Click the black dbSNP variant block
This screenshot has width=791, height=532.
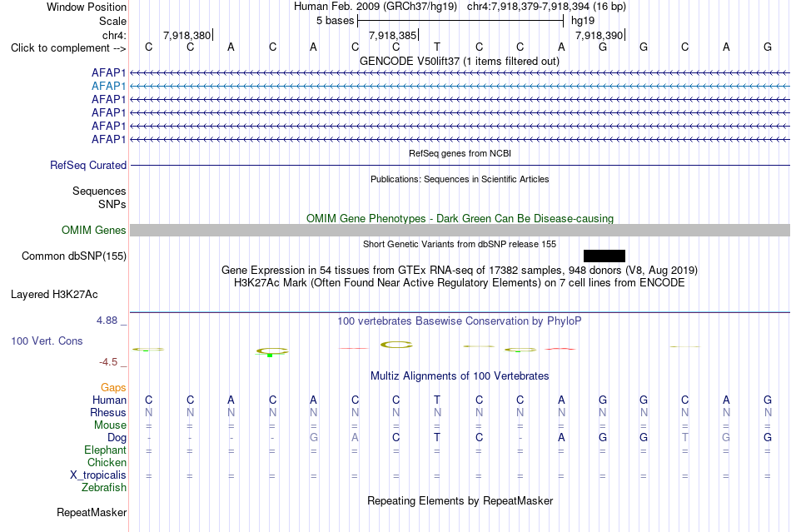coord(604,256)
